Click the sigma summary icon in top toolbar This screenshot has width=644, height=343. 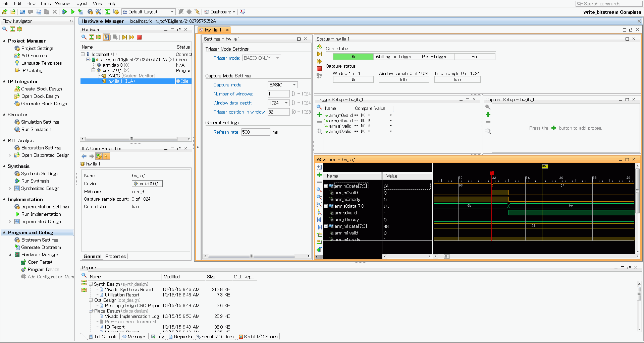pyautogui.click(x=108, y=12)
